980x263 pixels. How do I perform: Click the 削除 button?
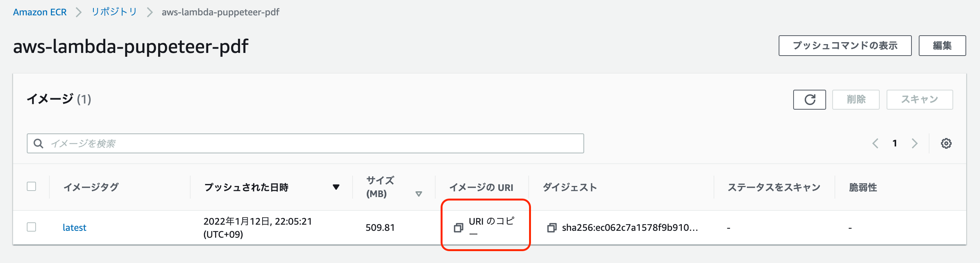[856, 100]
